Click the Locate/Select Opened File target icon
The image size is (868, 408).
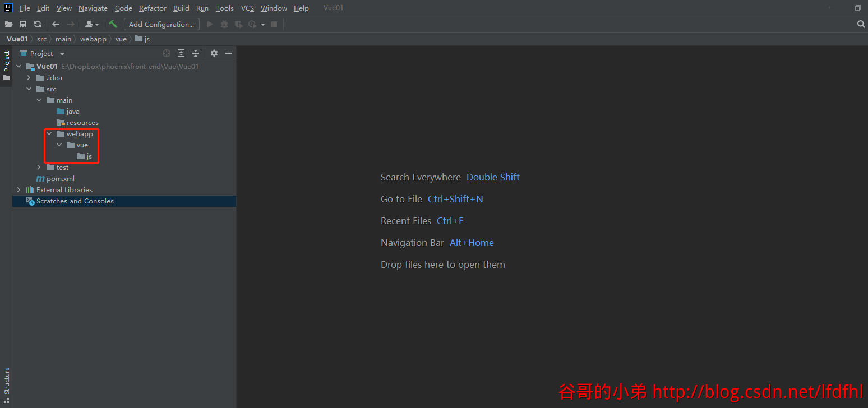click(167, 53)
